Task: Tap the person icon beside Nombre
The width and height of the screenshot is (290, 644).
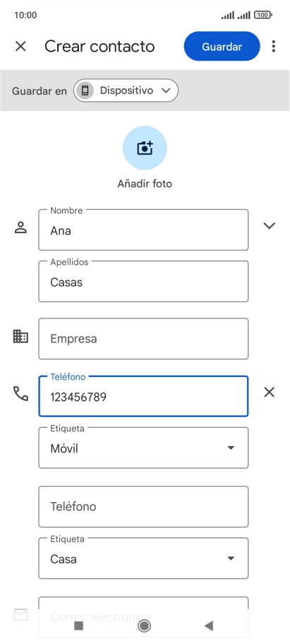Action: coord(20,227)
